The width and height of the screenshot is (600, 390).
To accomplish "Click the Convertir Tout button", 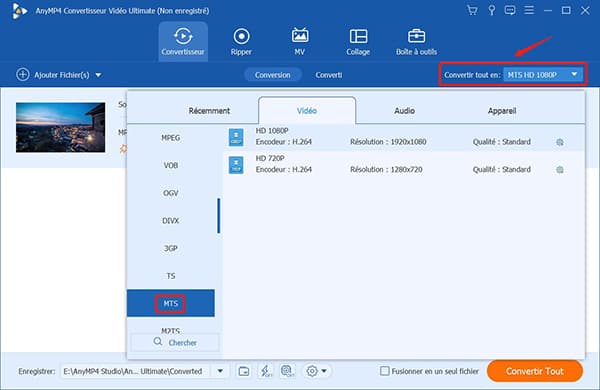I will 535,371.
